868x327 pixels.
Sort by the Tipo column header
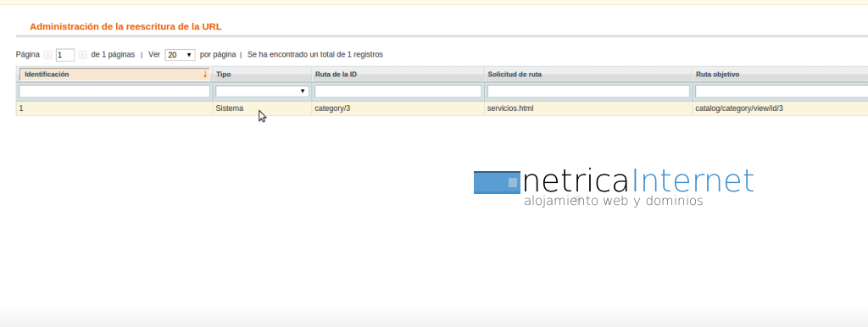coord(224,75)
